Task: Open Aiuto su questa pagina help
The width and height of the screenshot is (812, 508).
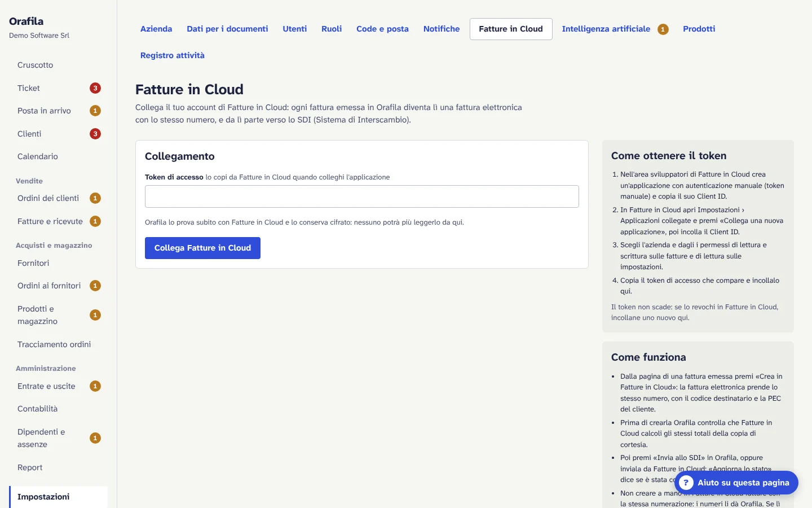Action: click(736, 483)
